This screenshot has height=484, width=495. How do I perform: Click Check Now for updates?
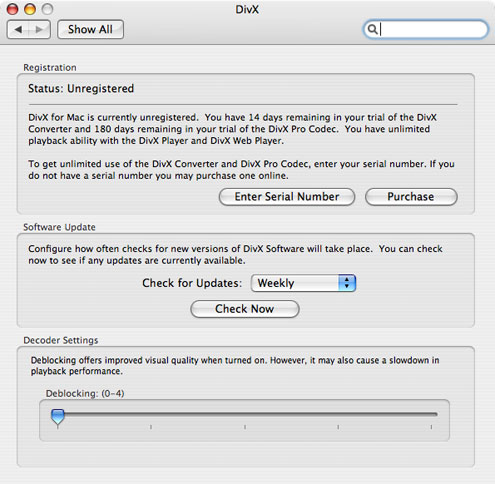[245, 309]
